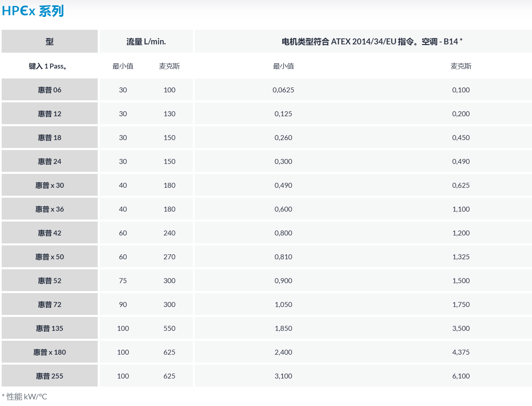Viewport: 532px width, 406px height.
Task: Click flow maximum "550" in 惠普 135 row
Action: click(x=169, y=329)
